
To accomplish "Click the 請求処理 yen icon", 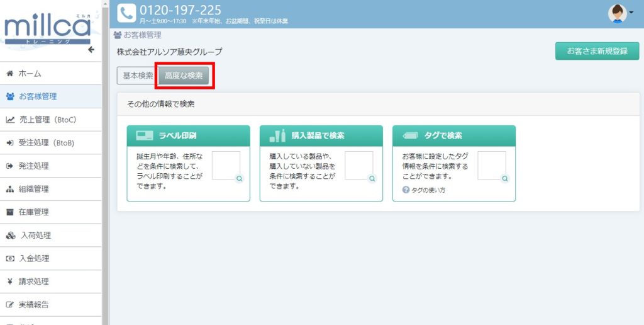I will click(10, 282).
